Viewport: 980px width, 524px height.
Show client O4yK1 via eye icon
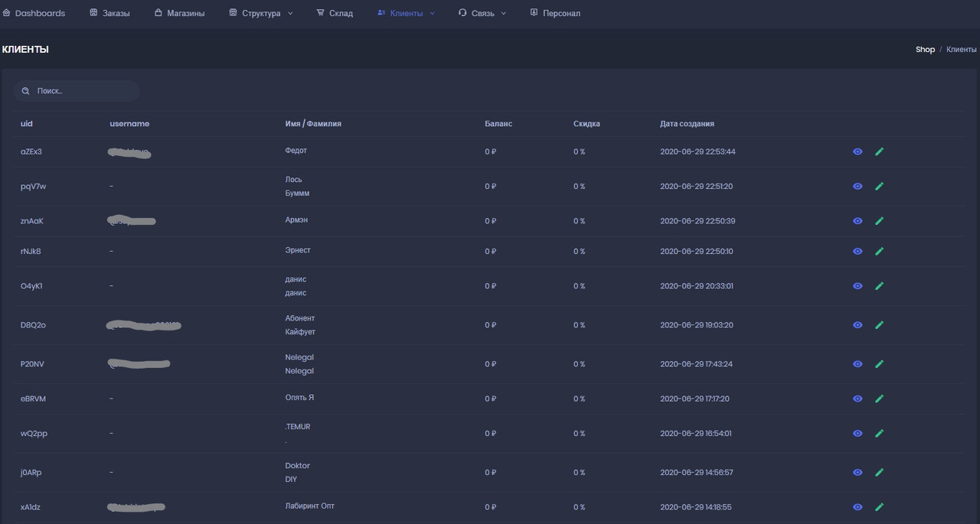tap(857, 286)
